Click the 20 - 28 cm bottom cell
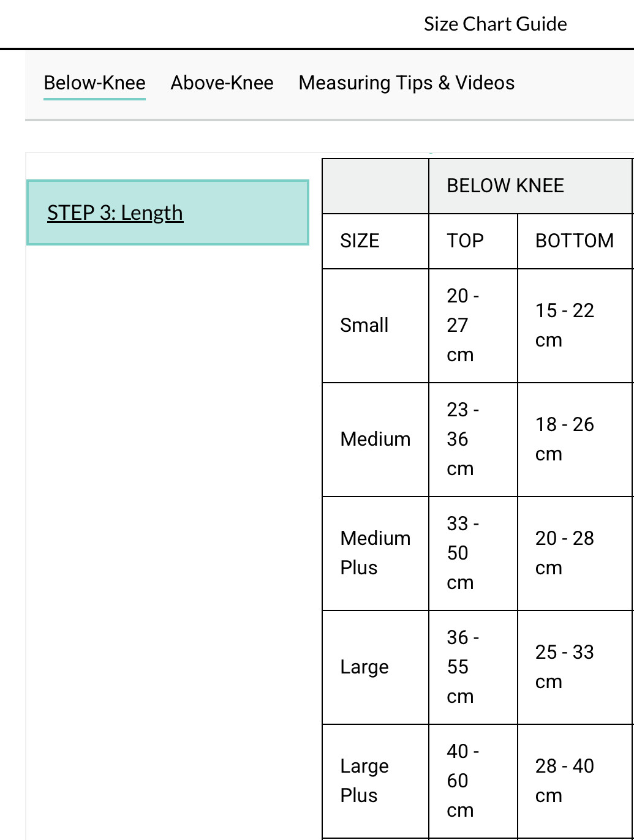Image resolution: width=634 pixels, height=840 pixels. click(x=564, y=553)
